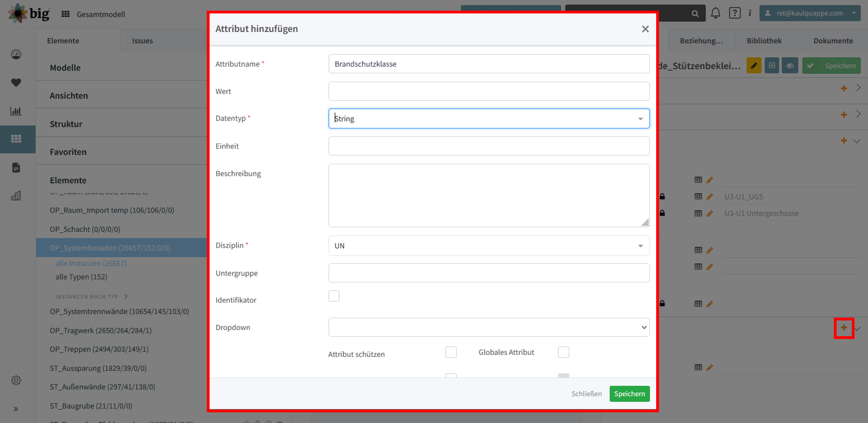Click the settings gear in sidebar

tap(16, 380)
